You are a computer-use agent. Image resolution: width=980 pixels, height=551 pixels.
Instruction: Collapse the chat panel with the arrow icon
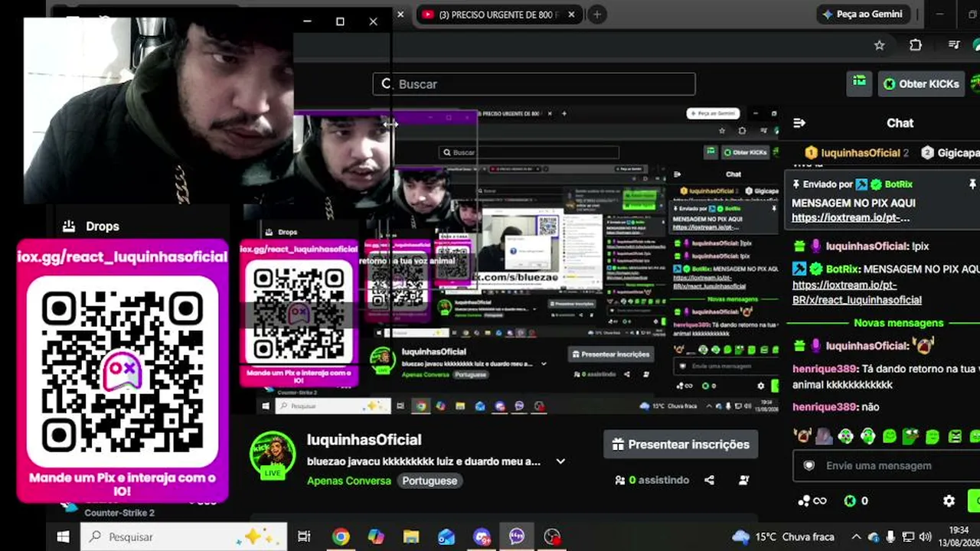pos(799,123)
